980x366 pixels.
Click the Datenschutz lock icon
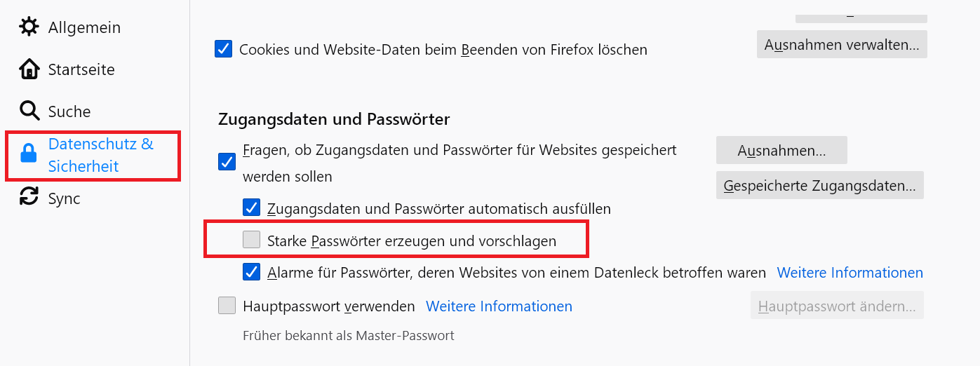tap(29, 154)
